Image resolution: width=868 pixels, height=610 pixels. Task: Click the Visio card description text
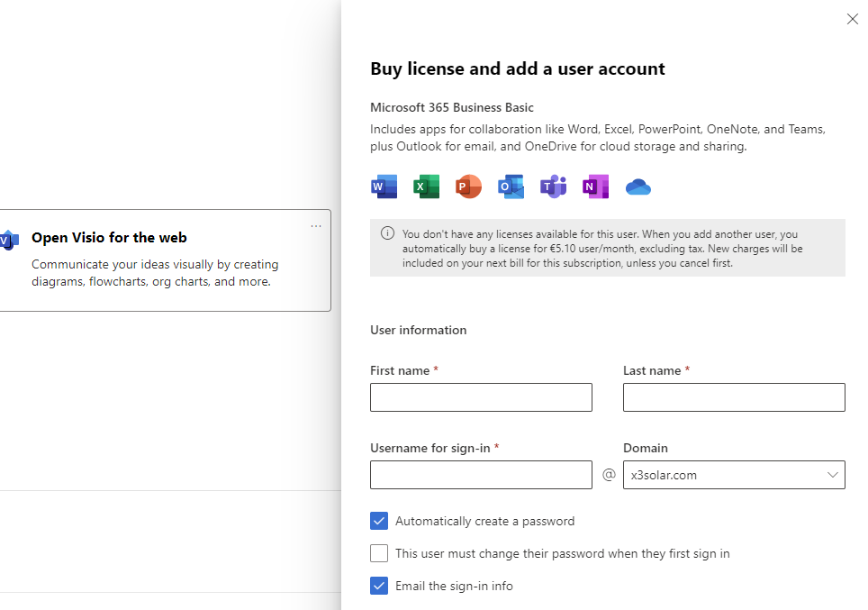pyautogui.click(x=155, y=273)
